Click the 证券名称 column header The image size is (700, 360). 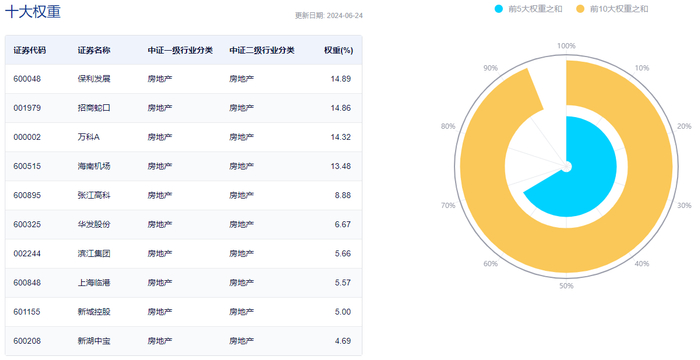coord(94,50)
